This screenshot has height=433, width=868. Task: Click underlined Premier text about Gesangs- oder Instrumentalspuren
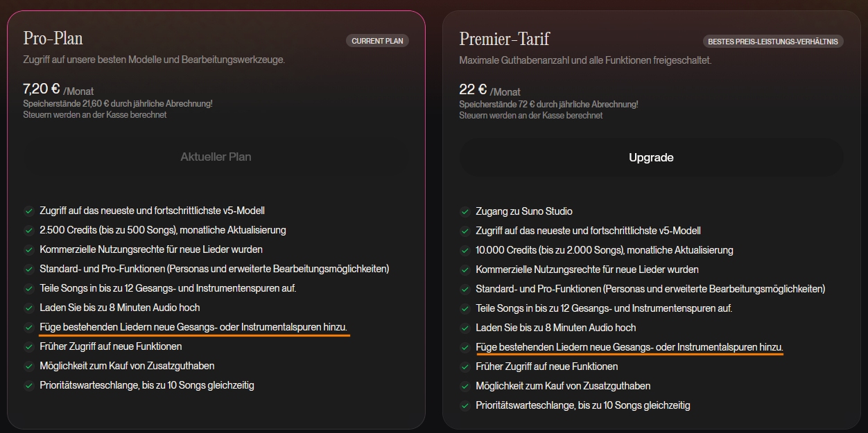(629, 347)
